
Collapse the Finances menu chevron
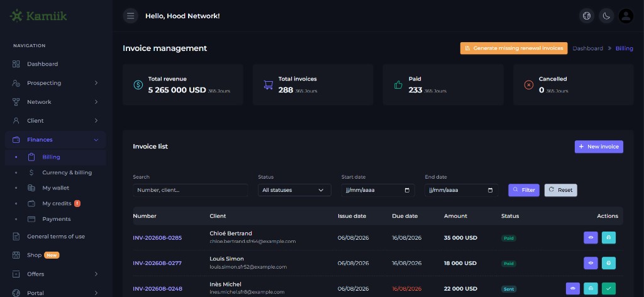(x=96, y=140)
